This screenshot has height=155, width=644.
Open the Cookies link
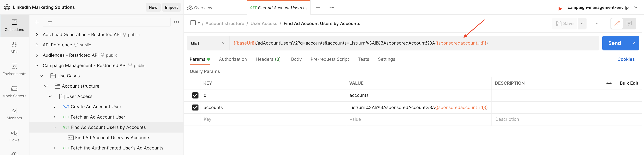coord(626,59)
